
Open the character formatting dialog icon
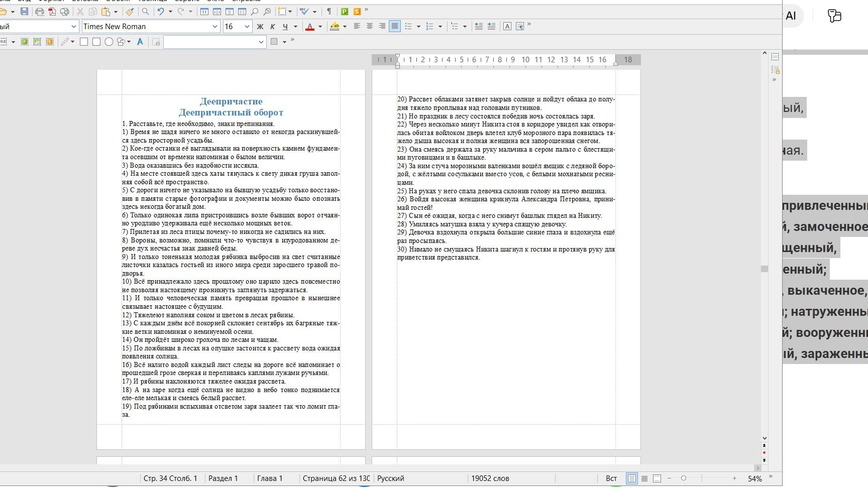point(507,26)
